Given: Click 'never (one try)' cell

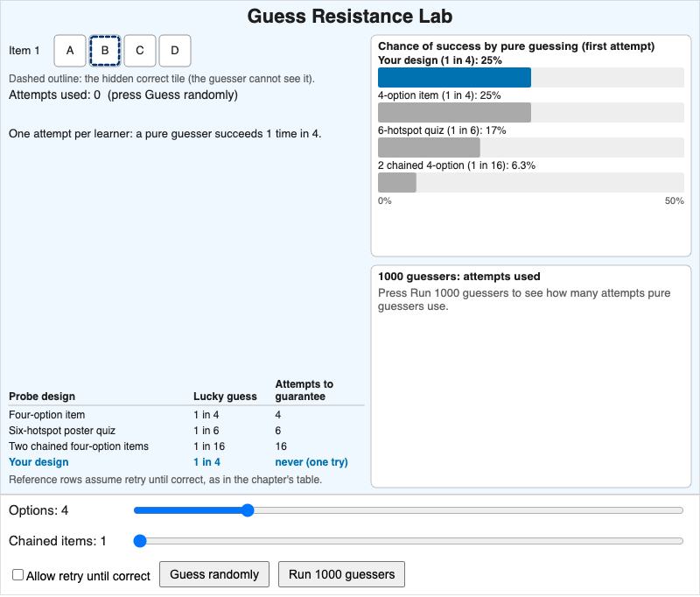Looking at the screenshot, I should point(311,462).
